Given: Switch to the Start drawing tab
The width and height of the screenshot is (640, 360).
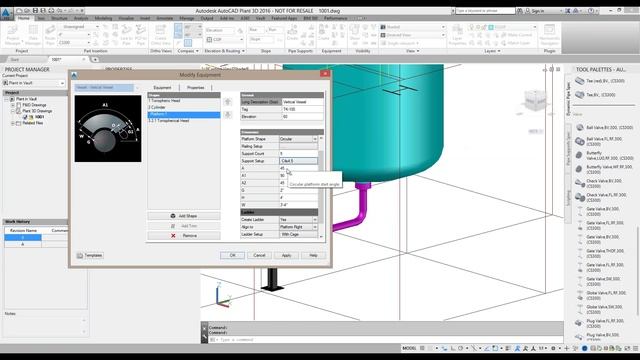Looking at the screenshot, I should [x=15, y=60].
